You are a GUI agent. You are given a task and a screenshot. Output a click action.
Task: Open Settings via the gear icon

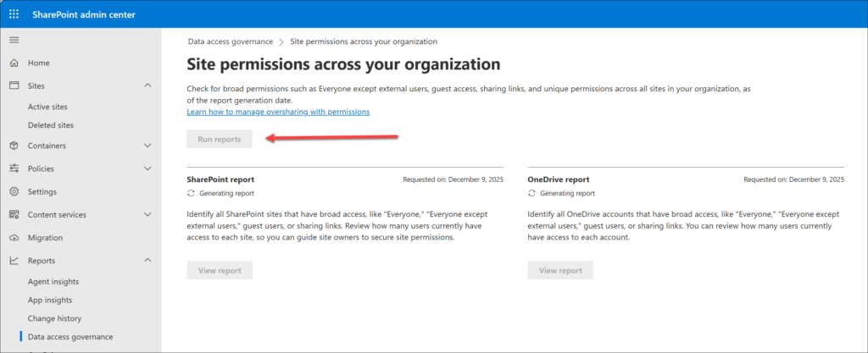point(14,192)
